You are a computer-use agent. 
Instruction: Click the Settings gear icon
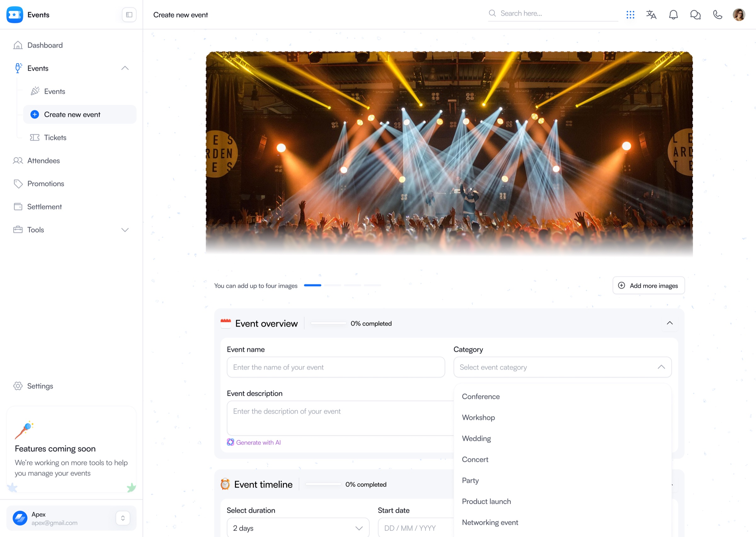(18, 386)
